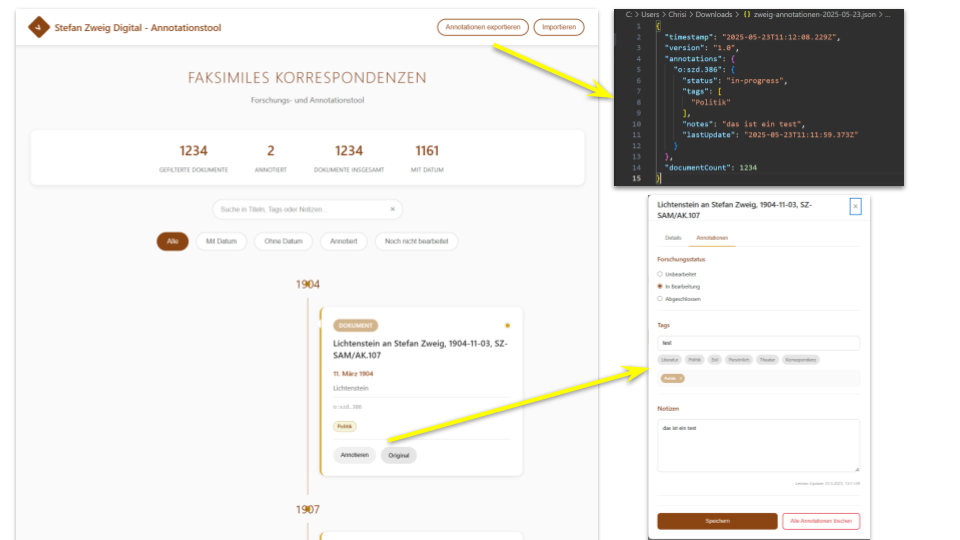
Task: Open Original of the Lichtenstein document
Action: pos(399,455)
